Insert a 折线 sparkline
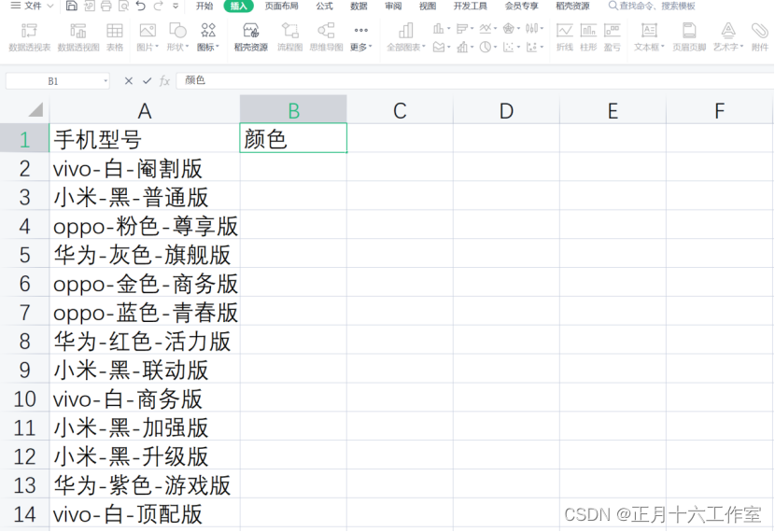Image resolution: width=775 pixels, height=532 pixels. point(565,37)
